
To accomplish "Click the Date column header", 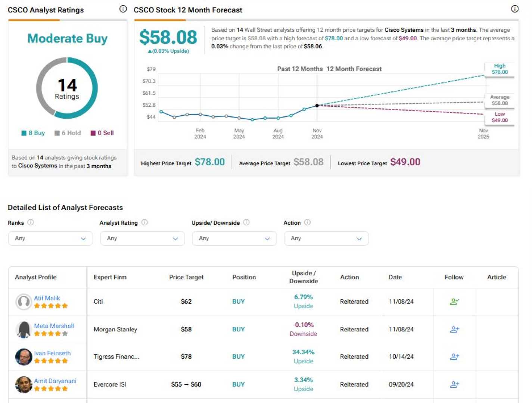I will [x=395, y=277].
